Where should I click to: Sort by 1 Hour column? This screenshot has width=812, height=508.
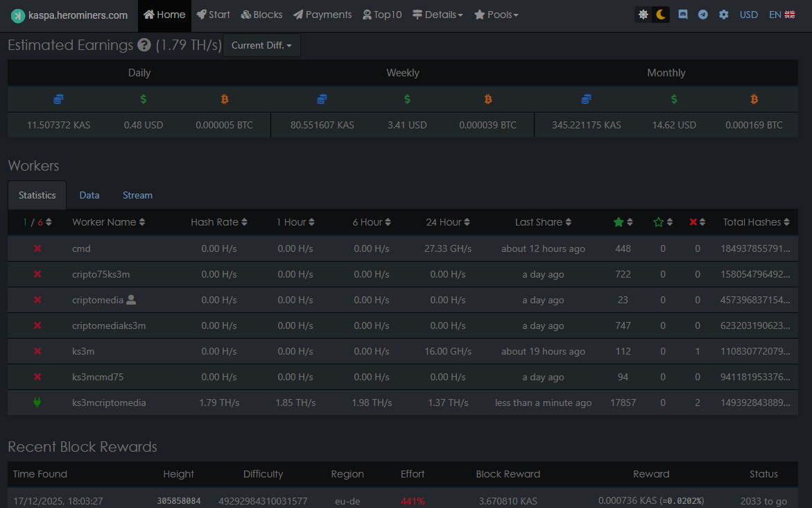pos(295,222)
